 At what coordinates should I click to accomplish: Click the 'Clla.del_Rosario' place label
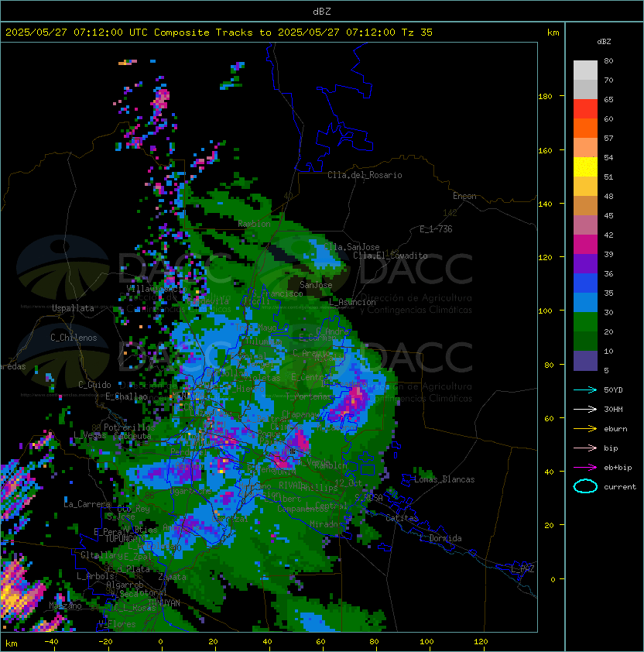pos(365,175)
